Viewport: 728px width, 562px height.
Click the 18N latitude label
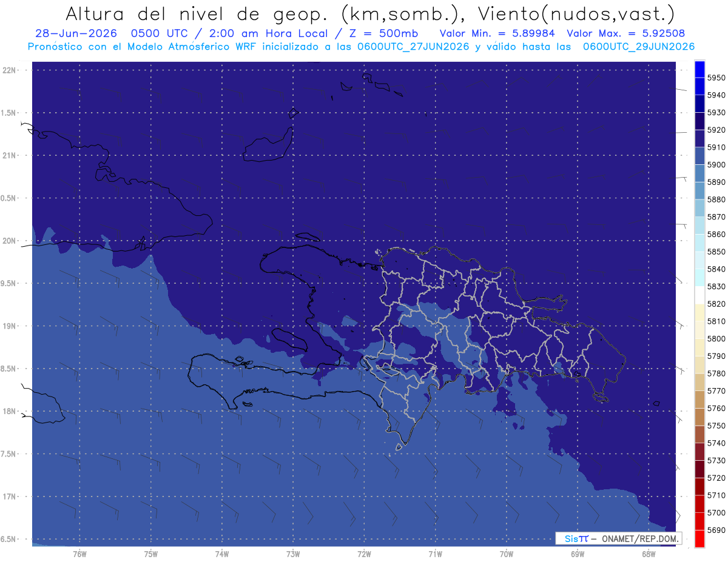[x=9, y=411]
